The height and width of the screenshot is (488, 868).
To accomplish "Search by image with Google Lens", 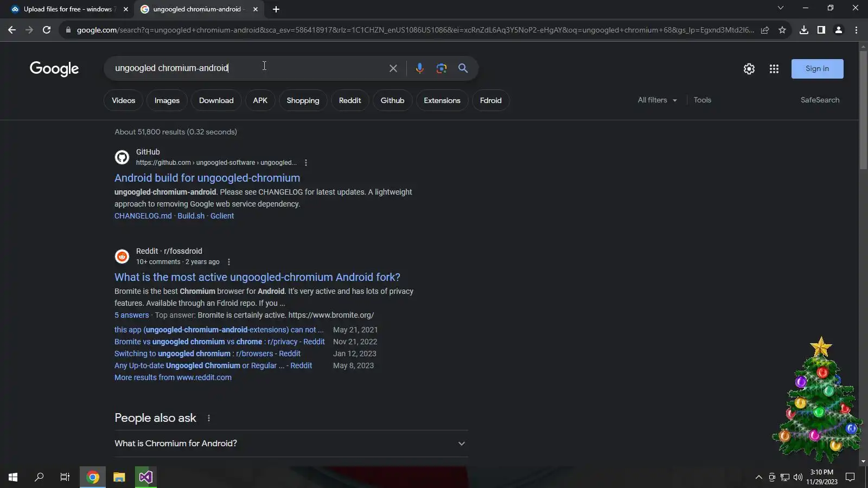I will pyautogui.click(x=442, y=68).
